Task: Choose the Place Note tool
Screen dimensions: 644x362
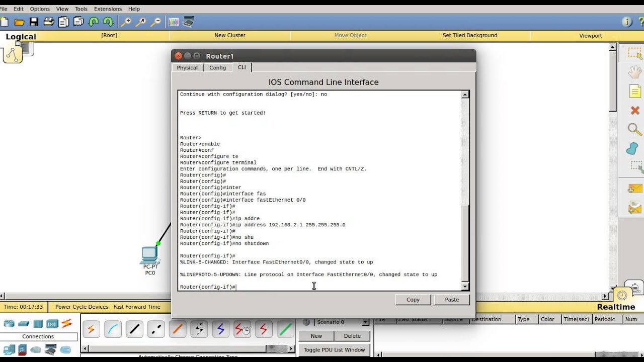Action: coord(634,91)
